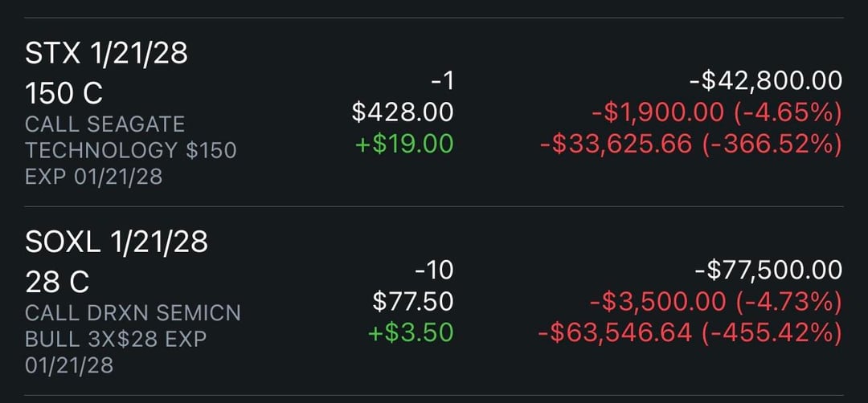
Task: Tap the 28 C strike label
Action: pos(57,282)
